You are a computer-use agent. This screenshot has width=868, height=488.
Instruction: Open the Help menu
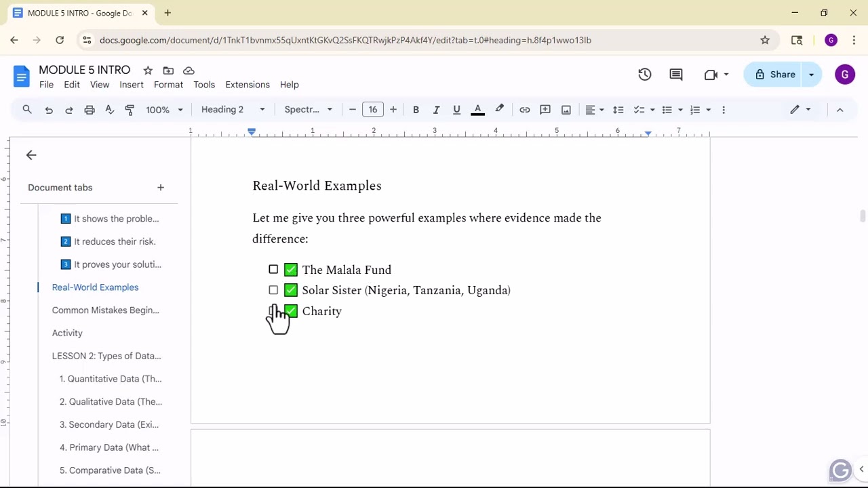point(290,85)
